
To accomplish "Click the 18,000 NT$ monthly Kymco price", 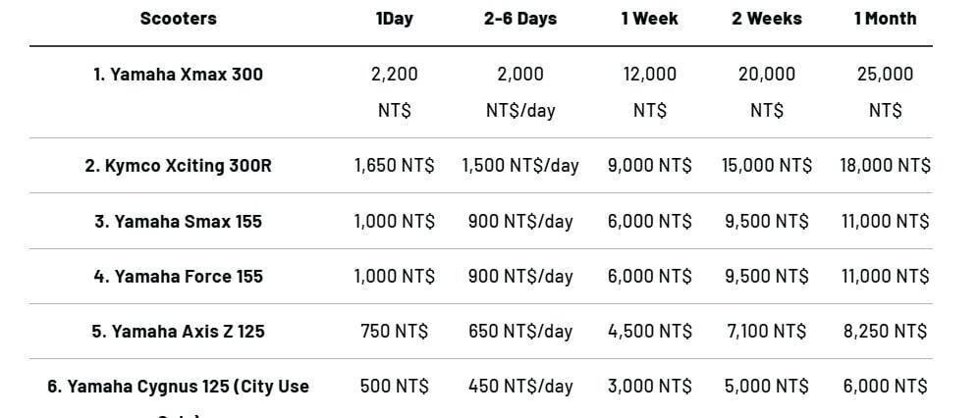I will 885,166.
